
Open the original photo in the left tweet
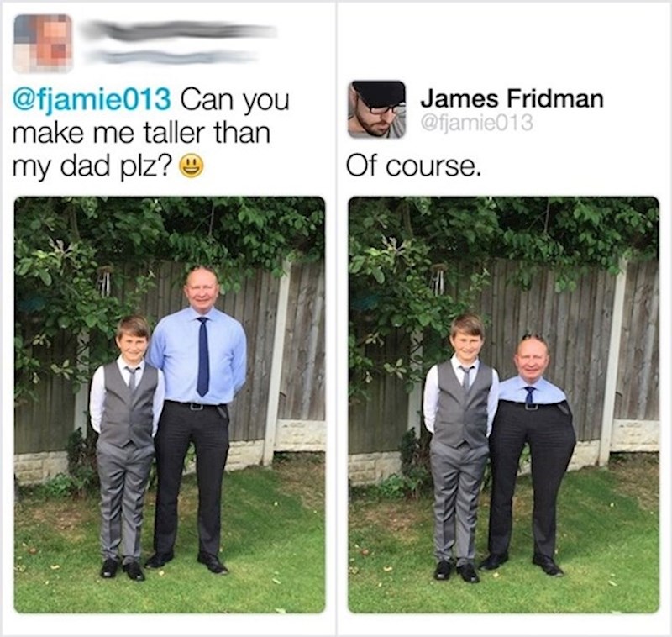[170, 405]
